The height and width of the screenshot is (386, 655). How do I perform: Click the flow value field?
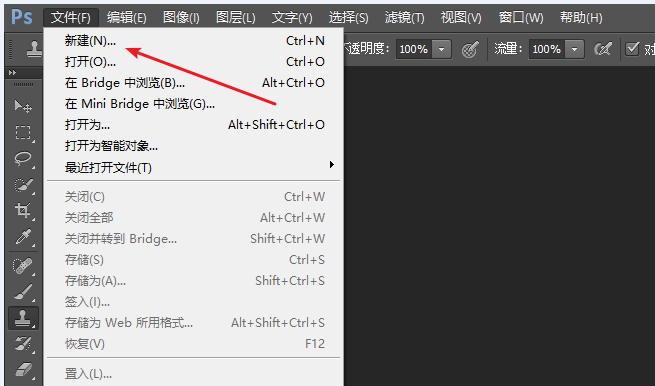click(x=547, y=49)
